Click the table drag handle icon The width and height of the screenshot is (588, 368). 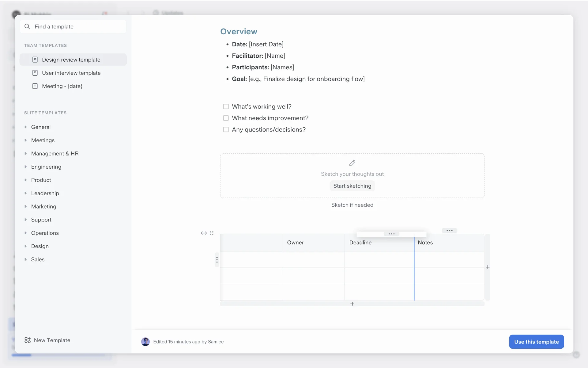(x=212, y=233)
